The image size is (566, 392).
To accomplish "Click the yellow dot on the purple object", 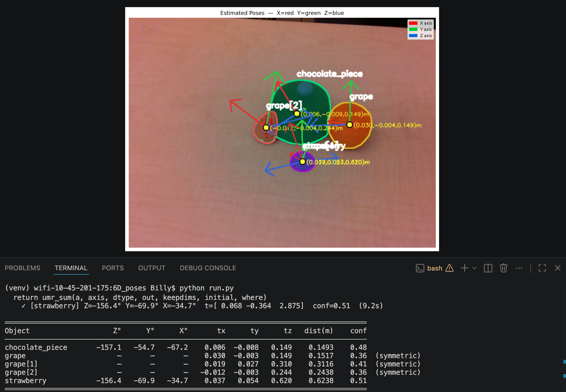I will 302,162.
